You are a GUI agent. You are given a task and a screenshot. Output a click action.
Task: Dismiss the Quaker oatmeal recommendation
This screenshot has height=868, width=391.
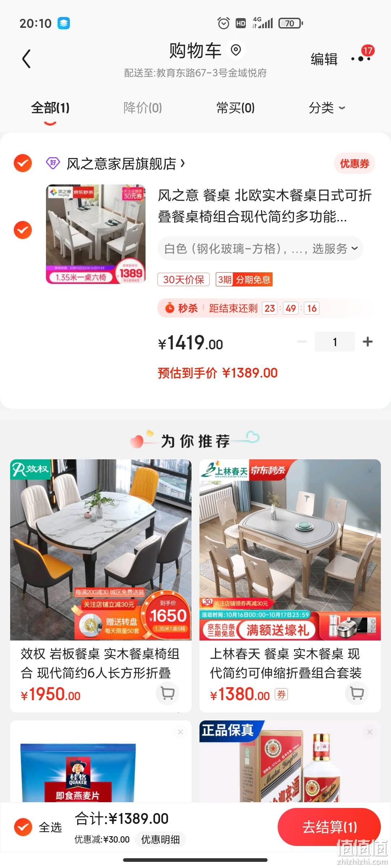coord(180,732)
